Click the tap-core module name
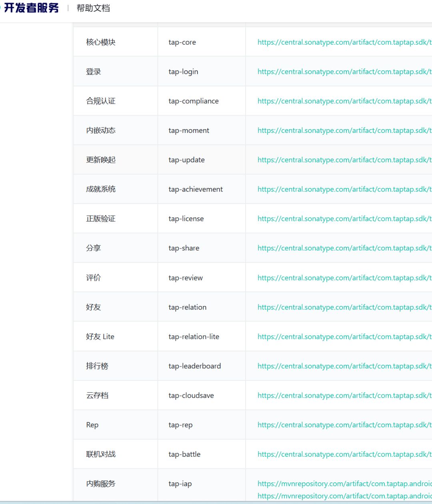The height and width of the screenshot is (504, 432). click(x=182, y=42)
